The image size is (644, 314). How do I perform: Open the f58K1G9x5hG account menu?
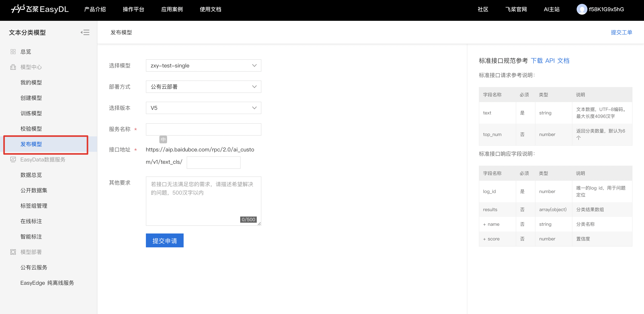[606, 9]
